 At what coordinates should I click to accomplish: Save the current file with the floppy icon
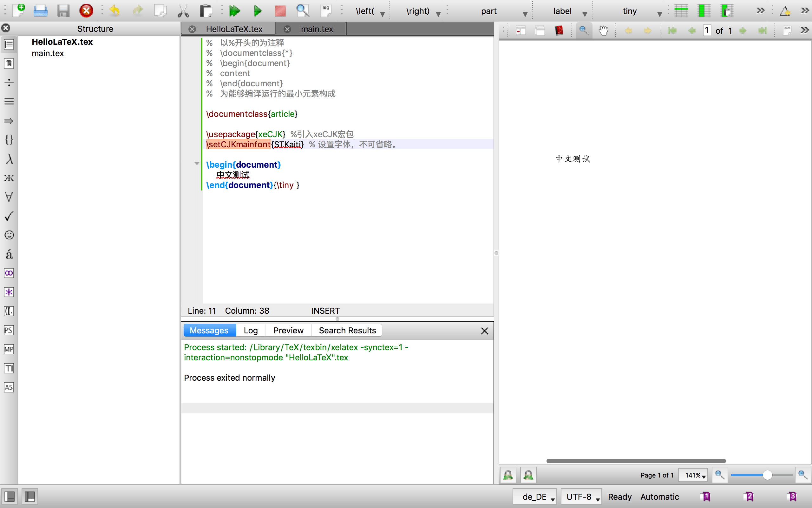[x=63, y=11]
